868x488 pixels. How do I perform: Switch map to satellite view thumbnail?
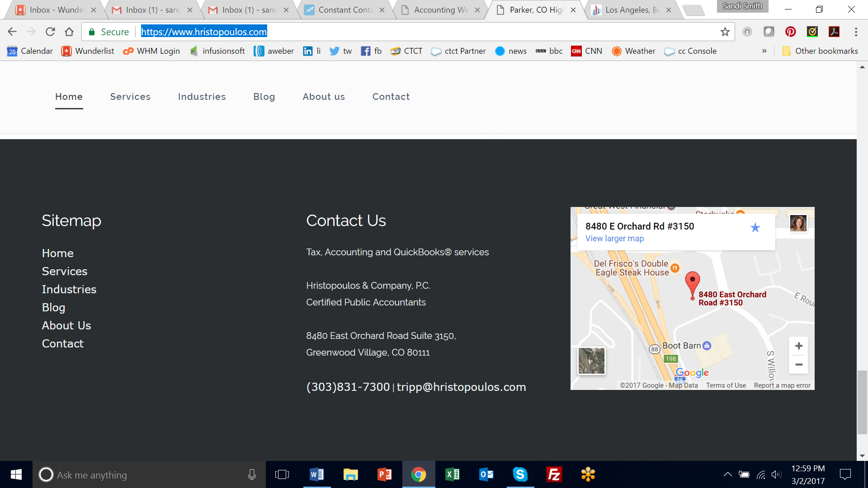coord(591,361)
